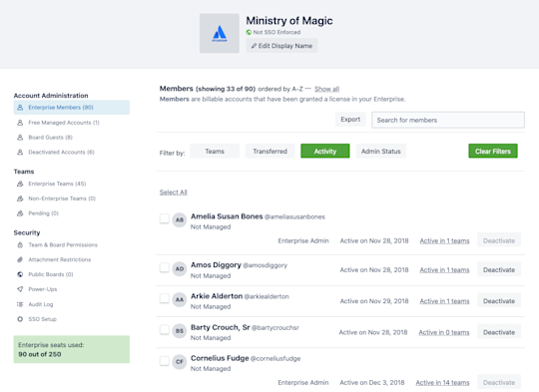Viewport: 539px width, 392px height.
Task: Check the box for Amelia Susan Bones
Action: tap(165, 218)
